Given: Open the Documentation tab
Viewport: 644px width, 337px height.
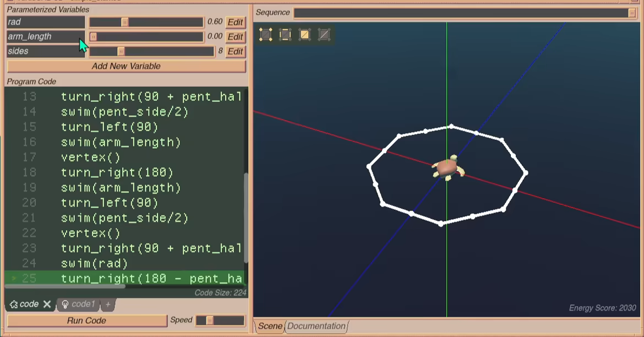Looking at the screenshot, I should 316,327.
